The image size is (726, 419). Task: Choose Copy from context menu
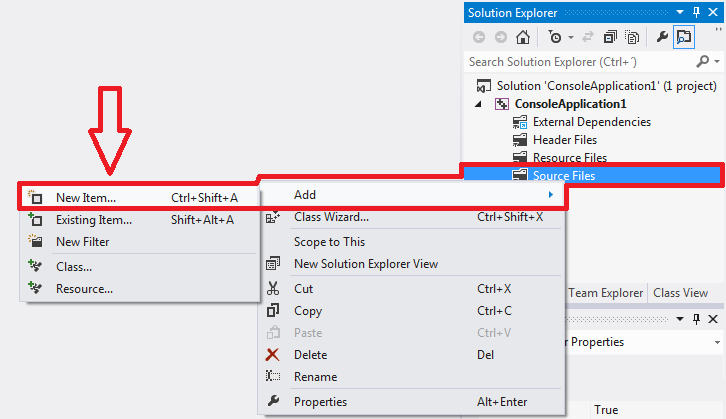click(x=411, y=311)
